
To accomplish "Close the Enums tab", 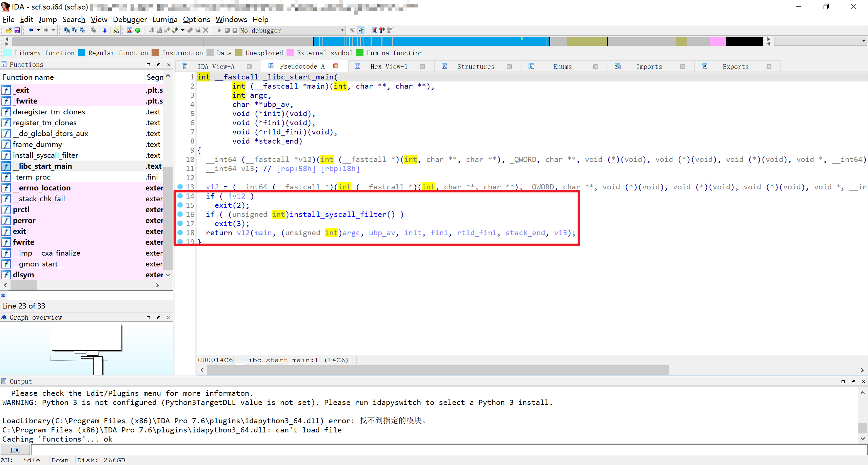I will (596, 67).
